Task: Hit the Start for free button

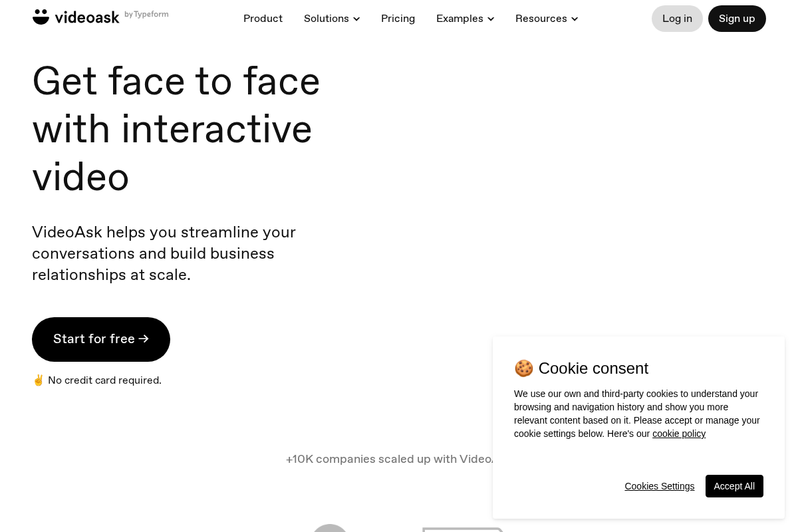Action: tap(101, 339)
